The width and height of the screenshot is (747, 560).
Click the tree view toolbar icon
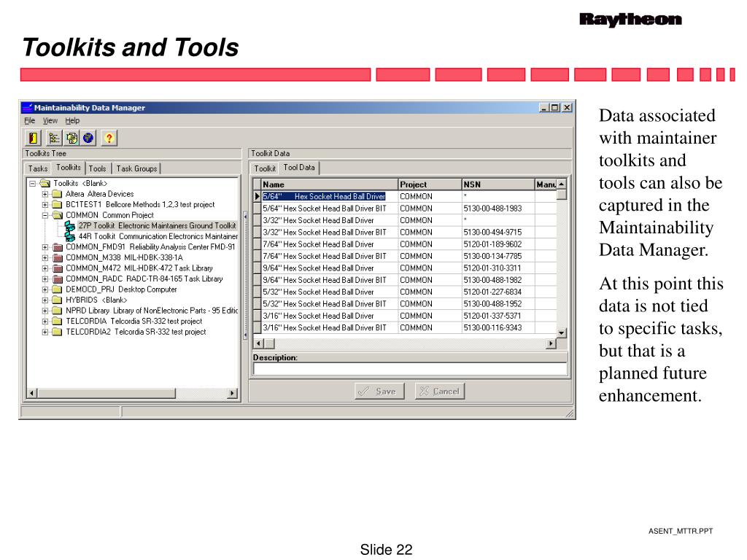tap(54, 138)
